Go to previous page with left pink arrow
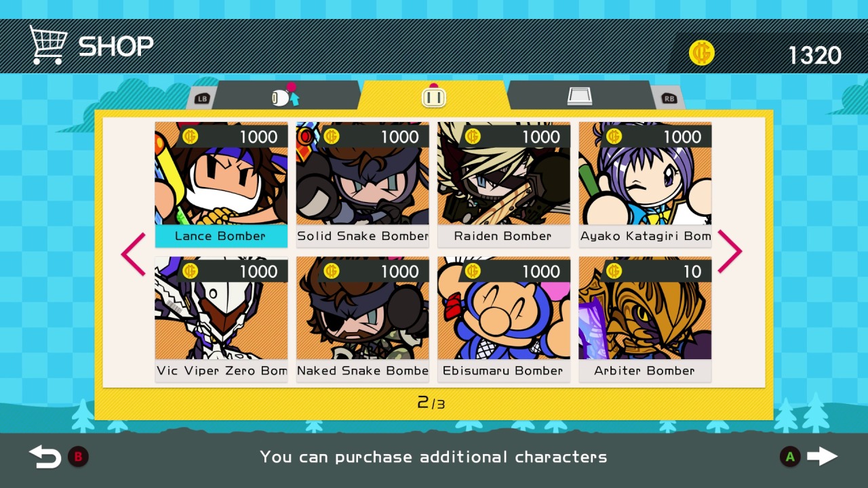This screenshot has width=868, height=488. (x=134, y=254)
